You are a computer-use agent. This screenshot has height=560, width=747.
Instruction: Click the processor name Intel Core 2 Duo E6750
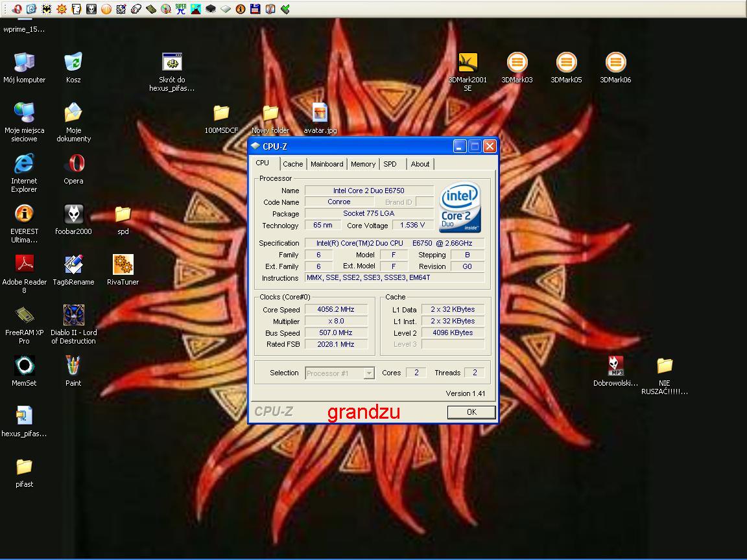[369, 191]
